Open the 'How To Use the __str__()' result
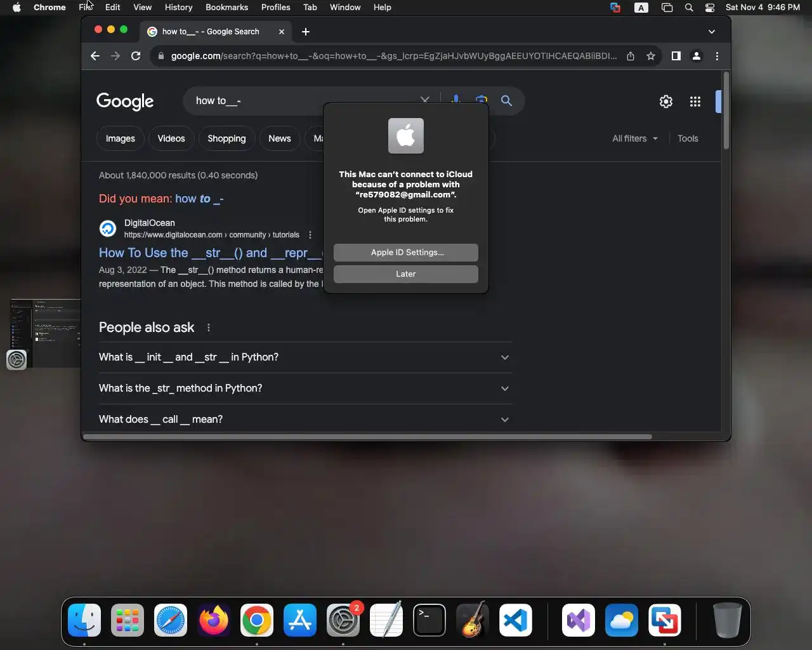This screenshot has width=812, height=650. tap(211, 253)
